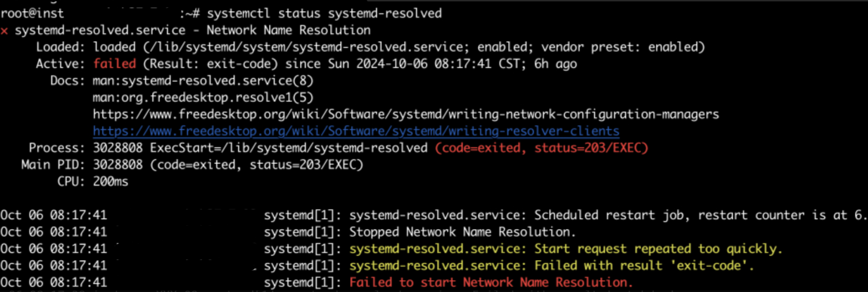Click yellow "Failed with result 'exit-code'" message
Viewport: 868px width, 292px height.
[552, 266]
